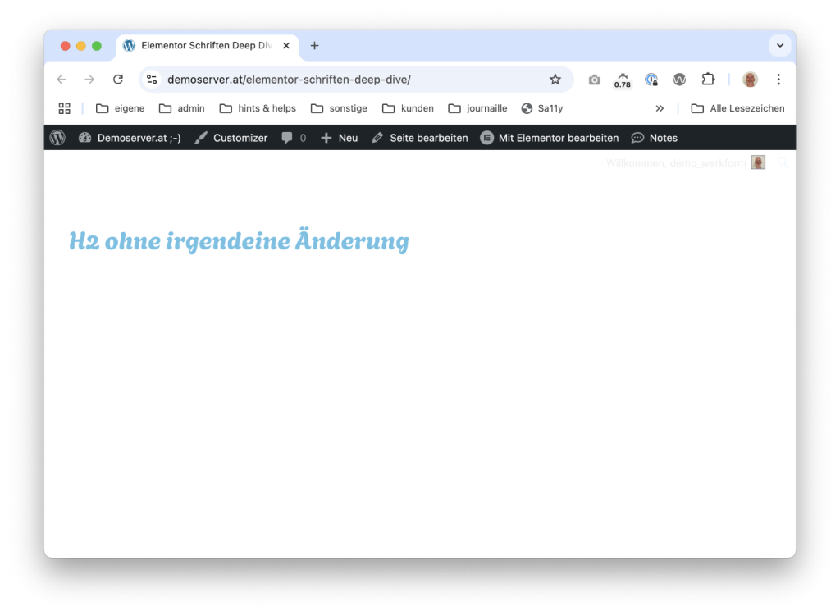Bookmark this page with the star icon
This screenshot has height=616, width=840.
[x=555, y=80]
